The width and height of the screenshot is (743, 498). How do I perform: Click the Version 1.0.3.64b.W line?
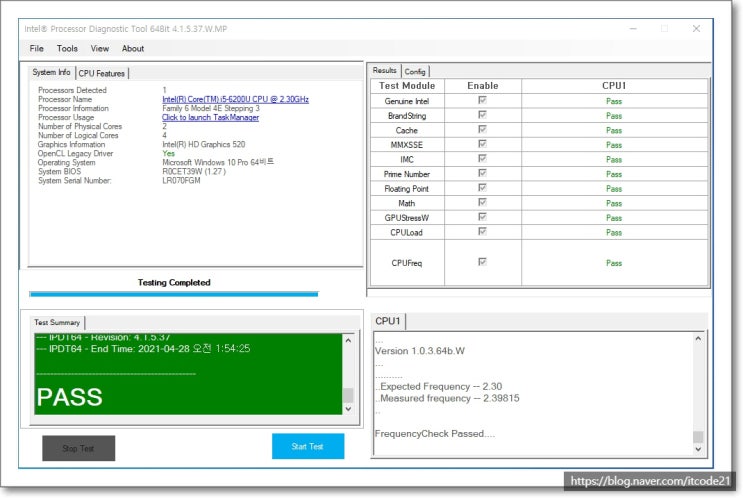click(420, 351)
